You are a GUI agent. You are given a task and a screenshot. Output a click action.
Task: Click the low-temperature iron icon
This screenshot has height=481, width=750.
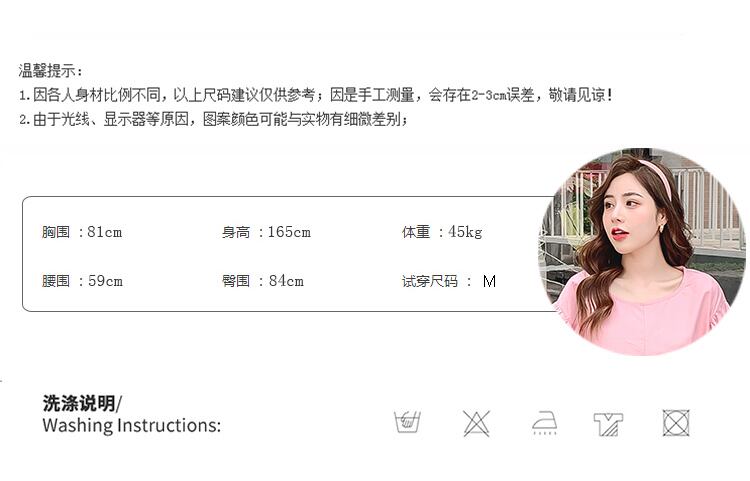tap(545, 423)
